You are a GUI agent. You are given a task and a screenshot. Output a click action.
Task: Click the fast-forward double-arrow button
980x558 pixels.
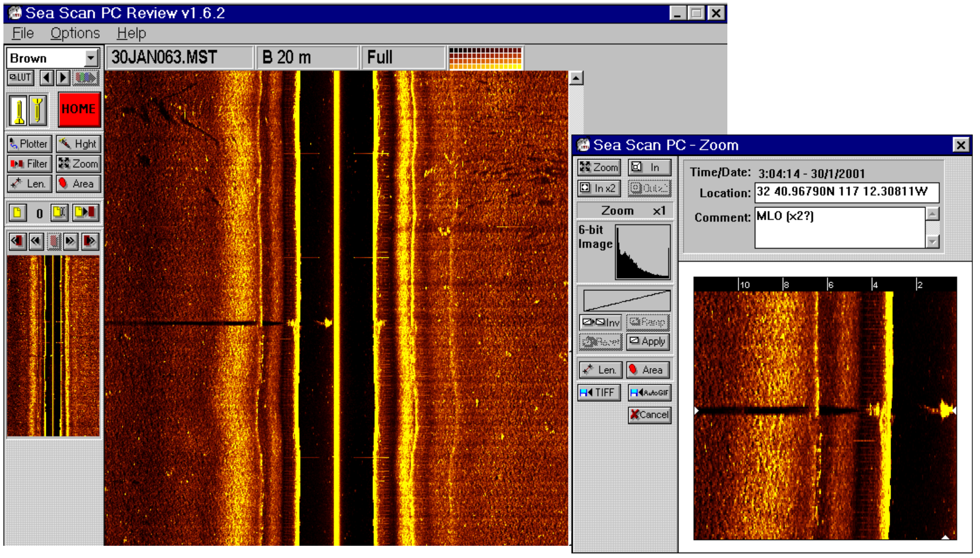tap(71, 242)
